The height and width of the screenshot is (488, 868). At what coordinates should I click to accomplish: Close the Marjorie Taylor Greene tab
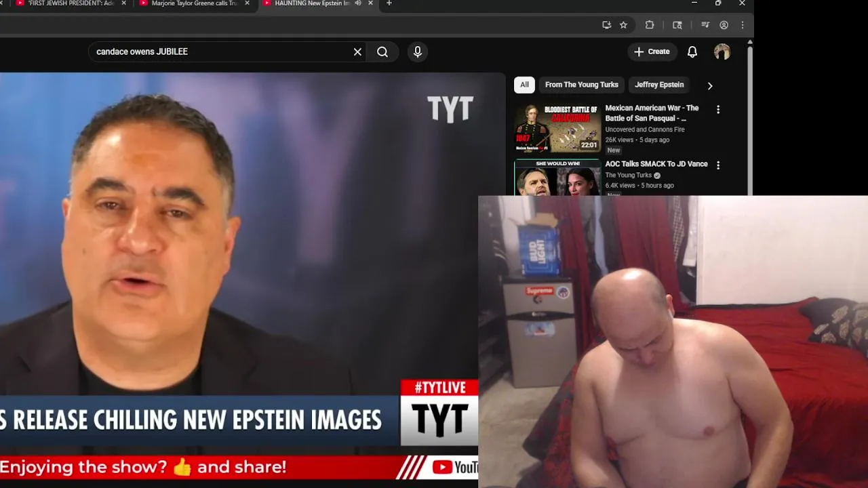point(247,3)
